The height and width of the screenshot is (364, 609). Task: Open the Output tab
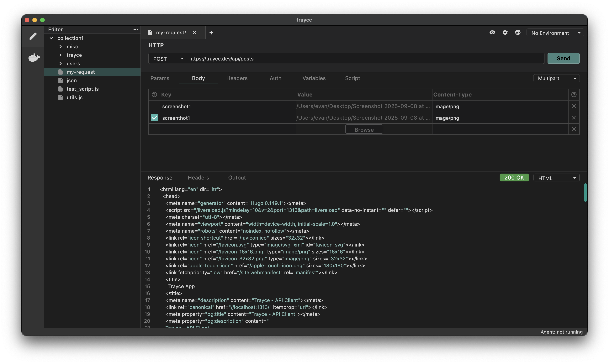(237, 178)
